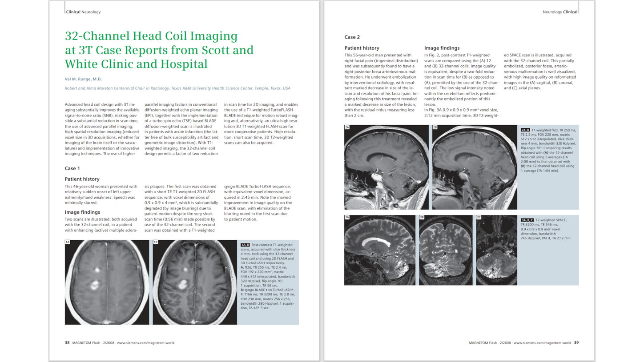Open axial T2 image 3C
The width and height of the screenshot is (644, 362).
(496, 250)
